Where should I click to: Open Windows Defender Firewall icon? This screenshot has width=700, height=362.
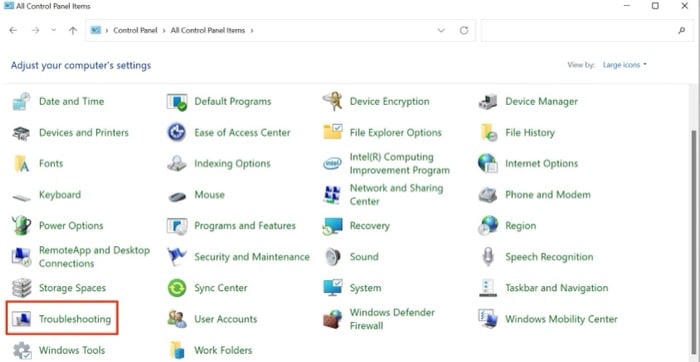332,319
